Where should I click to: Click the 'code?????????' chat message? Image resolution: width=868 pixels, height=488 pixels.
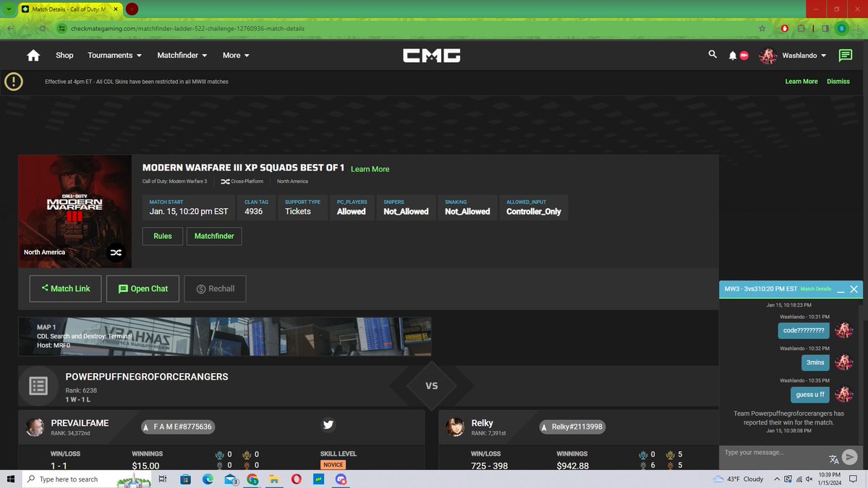804,330
